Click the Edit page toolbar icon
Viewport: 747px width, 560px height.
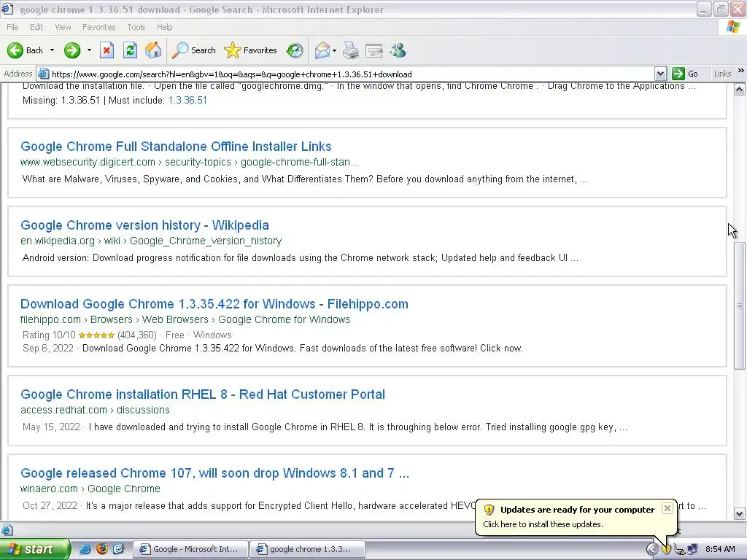tap(374, 50)
